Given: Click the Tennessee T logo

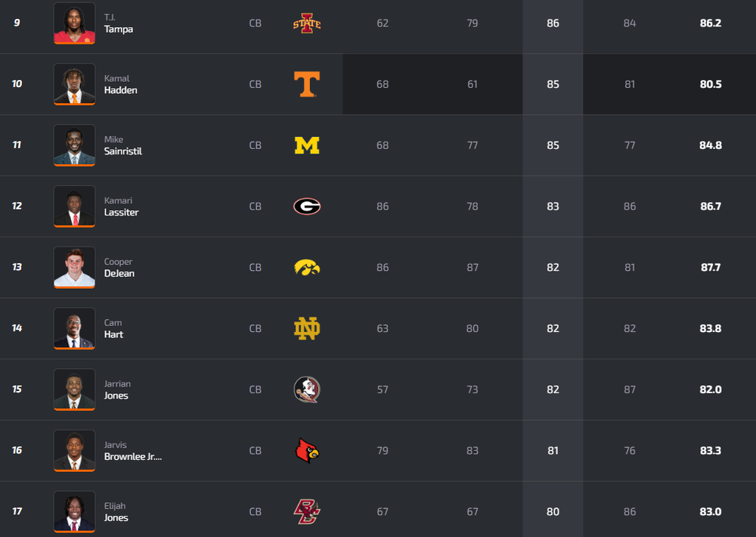Looking at the screenshot, I should coord(306,84).
